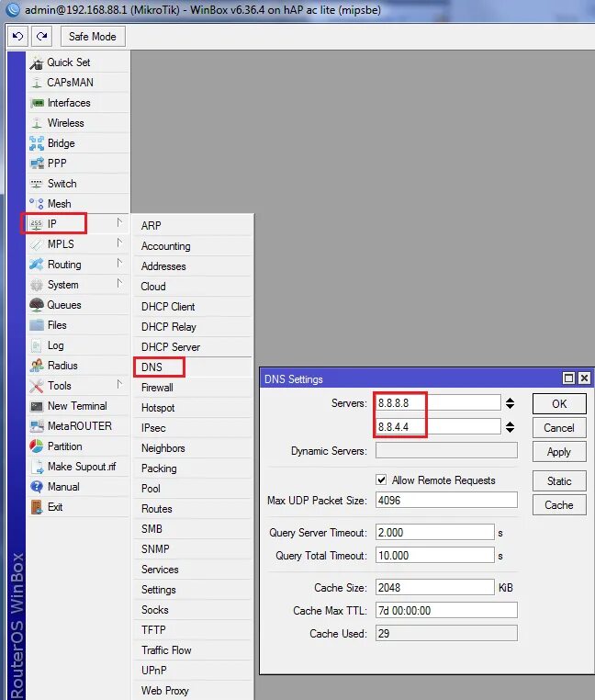Select Neighbors from IP submenu

[193, 448]
